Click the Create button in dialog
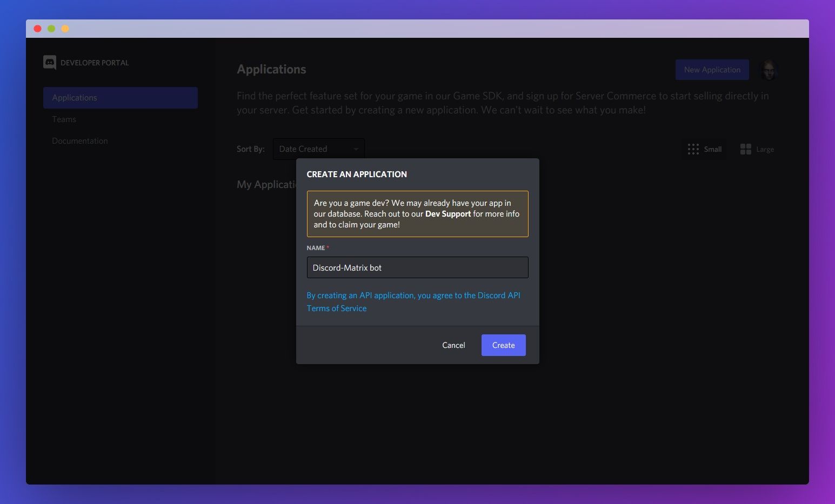Viewport: 835px width, 504px height. coord(504,345)
